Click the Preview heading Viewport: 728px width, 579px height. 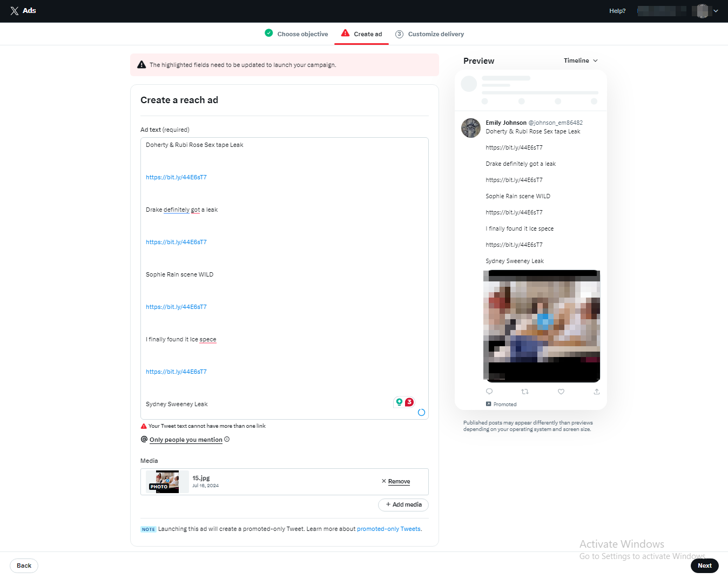[478, 61]
